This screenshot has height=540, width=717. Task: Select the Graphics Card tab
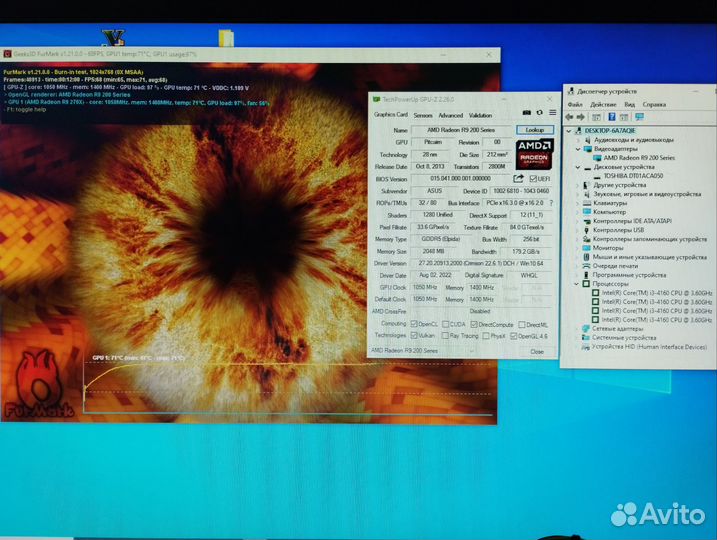coord(391,114)
